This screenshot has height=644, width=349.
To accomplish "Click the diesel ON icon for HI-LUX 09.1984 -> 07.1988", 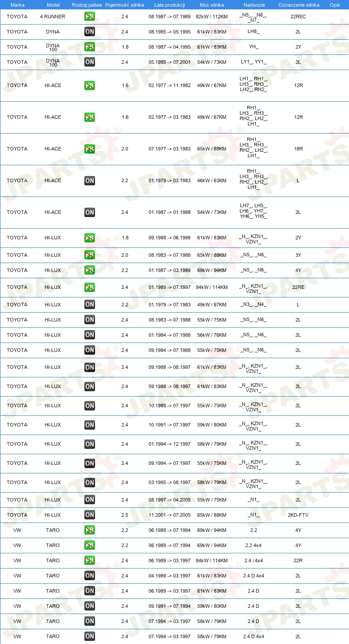I will coord(90,350).
